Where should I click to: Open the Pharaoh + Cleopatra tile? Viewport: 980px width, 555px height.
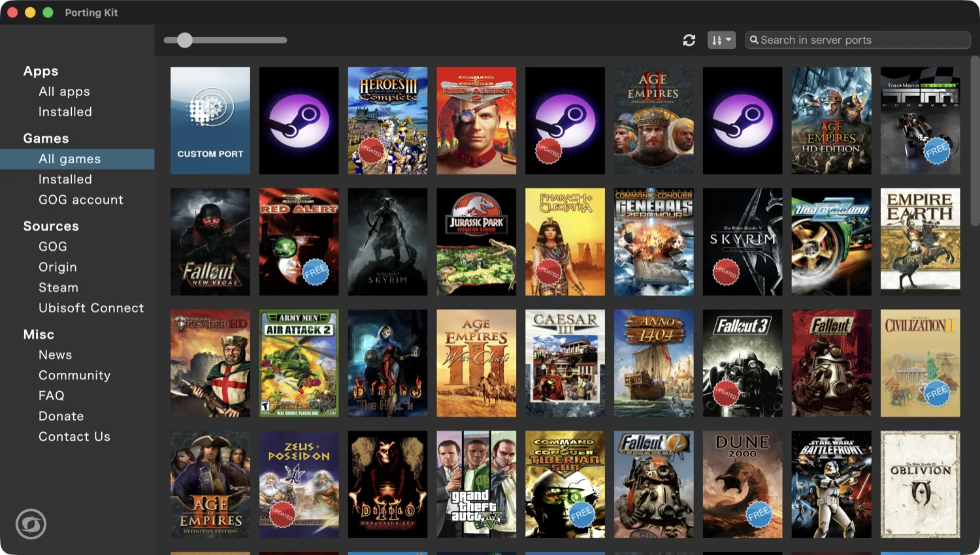point(565,242)
